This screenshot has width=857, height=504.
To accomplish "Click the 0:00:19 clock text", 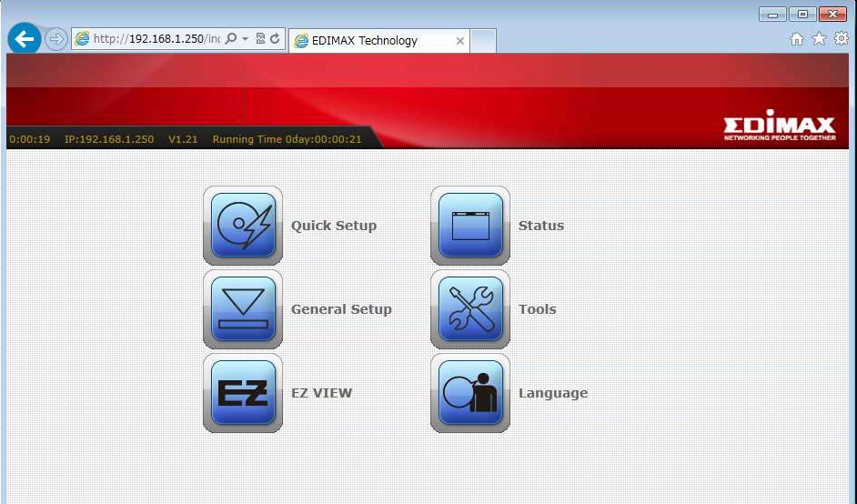I will point(30,139).
